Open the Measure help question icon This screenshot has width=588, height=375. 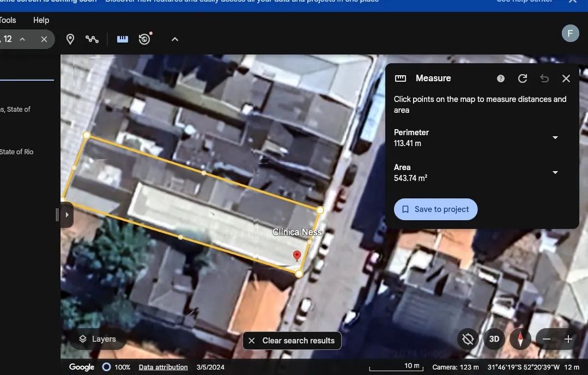point(501,78)
